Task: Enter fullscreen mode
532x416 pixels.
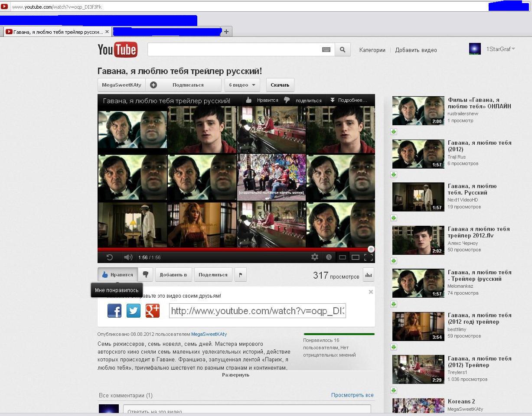Action: point(369,257)
